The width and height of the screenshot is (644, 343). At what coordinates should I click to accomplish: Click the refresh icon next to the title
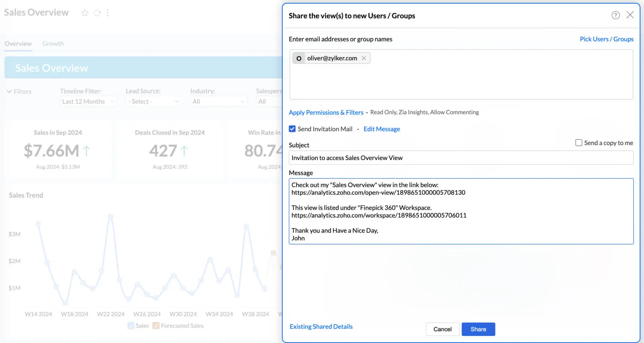97,13
